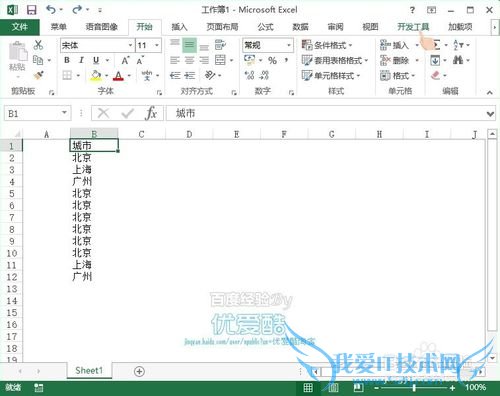Switch to the Developer tab

413,27
